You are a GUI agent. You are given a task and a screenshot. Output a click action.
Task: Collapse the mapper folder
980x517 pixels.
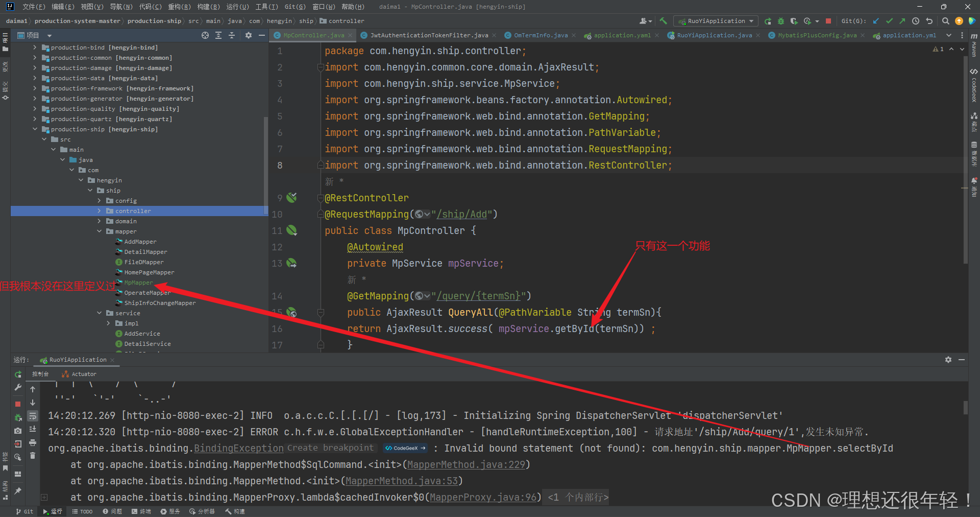pos(99,231)
